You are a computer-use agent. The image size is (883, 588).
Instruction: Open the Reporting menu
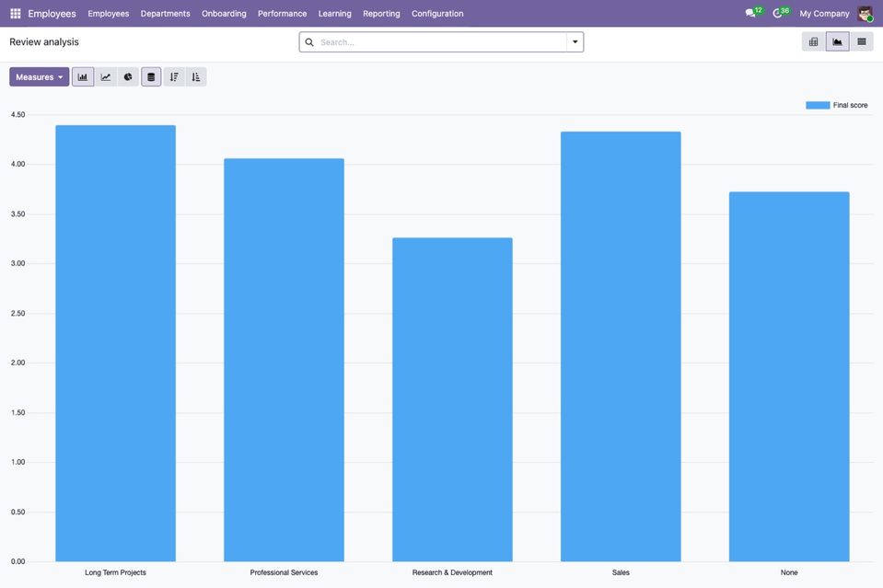[381, 14]
